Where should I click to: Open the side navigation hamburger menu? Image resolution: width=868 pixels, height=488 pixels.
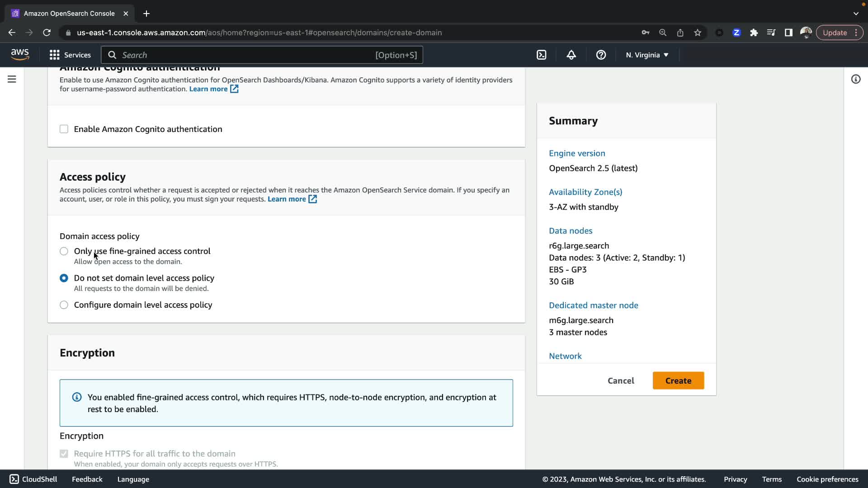point(12,79)
